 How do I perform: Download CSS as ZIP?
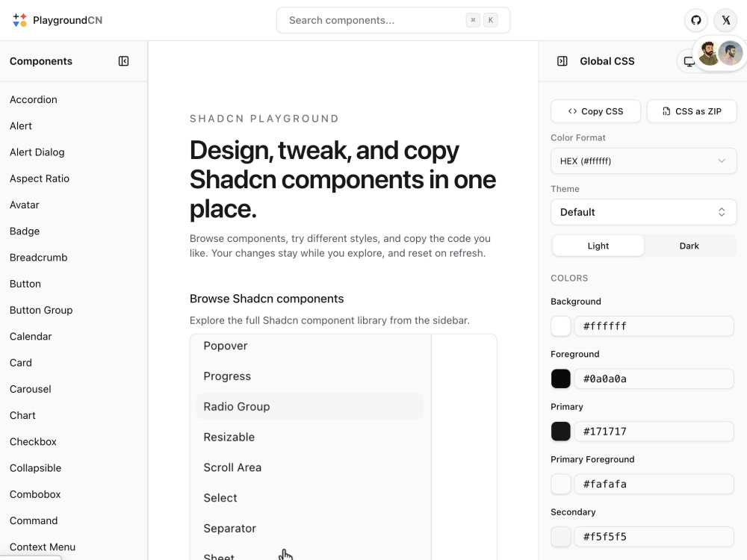tap(692, 111)
